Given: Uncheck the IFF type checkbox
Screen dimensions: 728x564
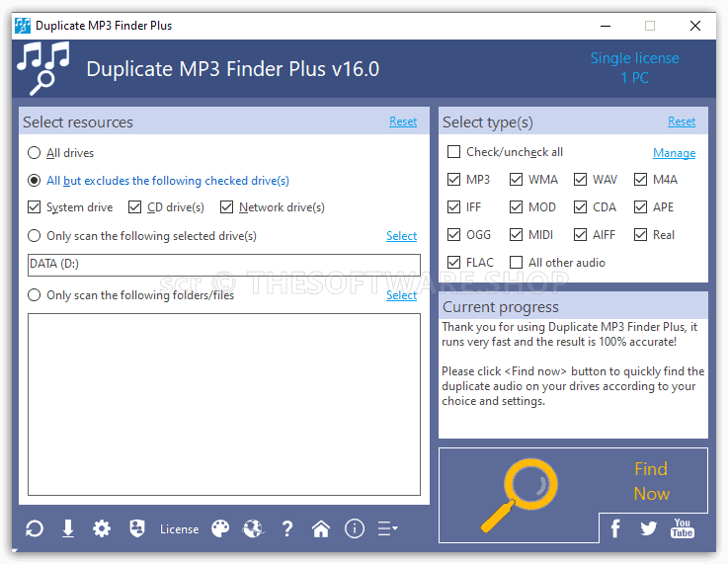Looking at the screenshot, I should pos(453,207).
